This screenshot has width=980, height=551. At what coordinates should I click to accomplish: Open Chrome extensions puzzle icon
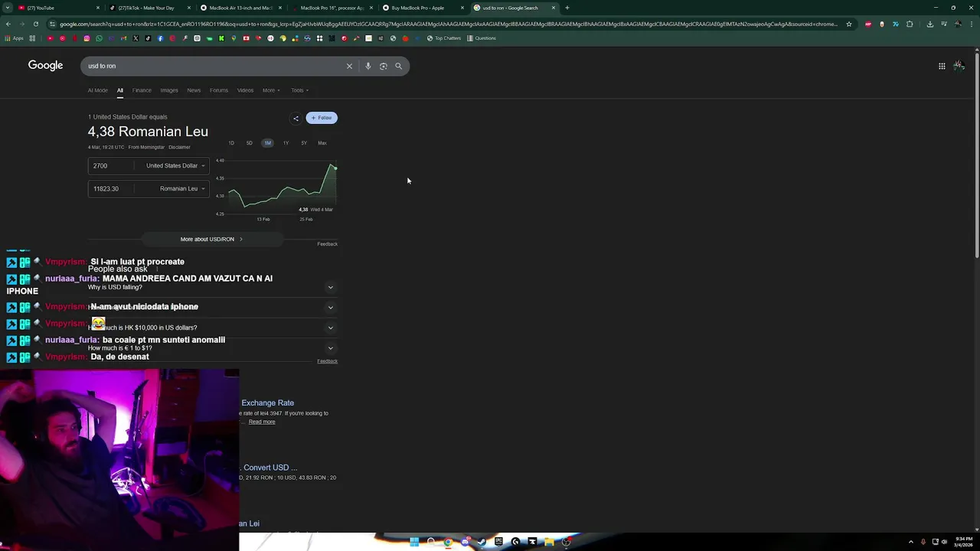(x=910, y=24)
